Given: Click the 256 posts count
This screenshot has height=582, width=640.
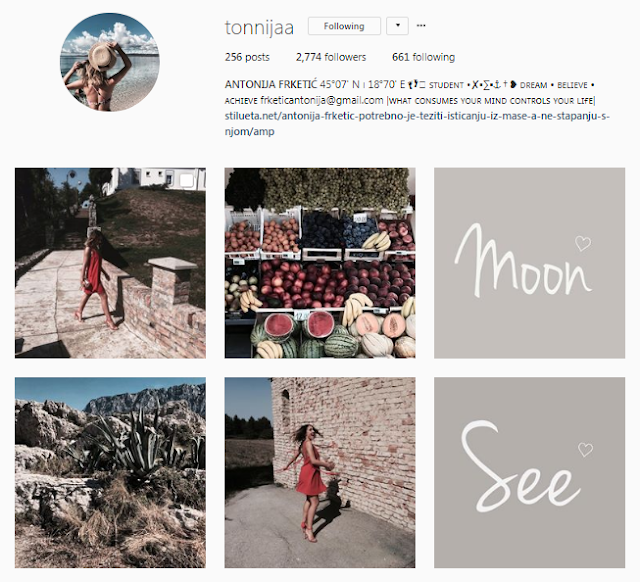Looking at the screenshot, I should (x=247, y=57).
